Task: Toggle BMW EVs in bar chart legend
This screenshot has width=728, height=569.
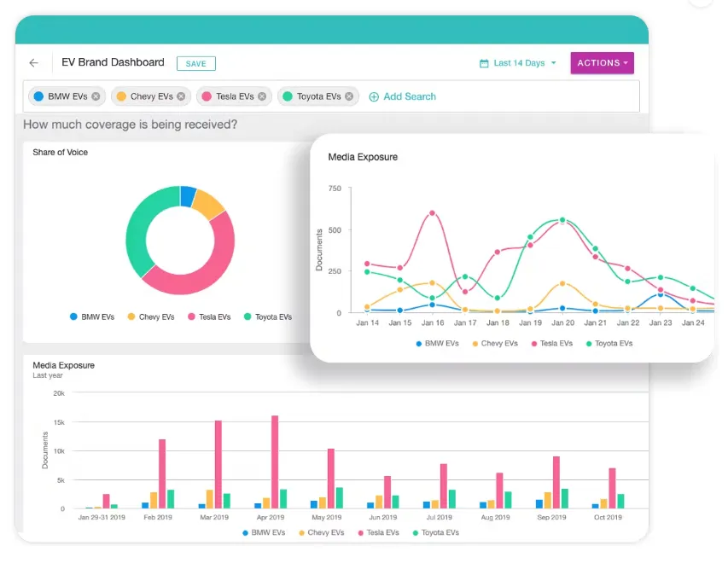Action: click(264, 533)
